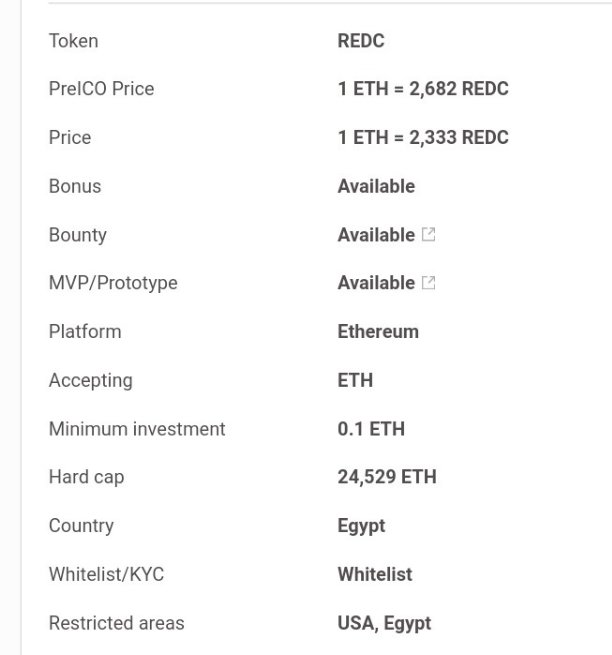This screenshot has height=655, width=612.
Task: Click the Bonus 'Available' value
Action: 376,186
